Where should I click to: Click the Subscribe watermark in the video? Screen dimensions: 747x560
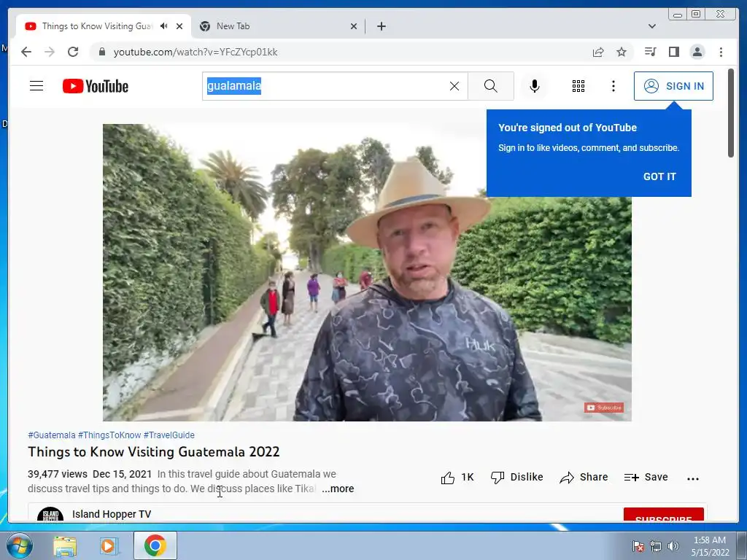click(603, 408)
